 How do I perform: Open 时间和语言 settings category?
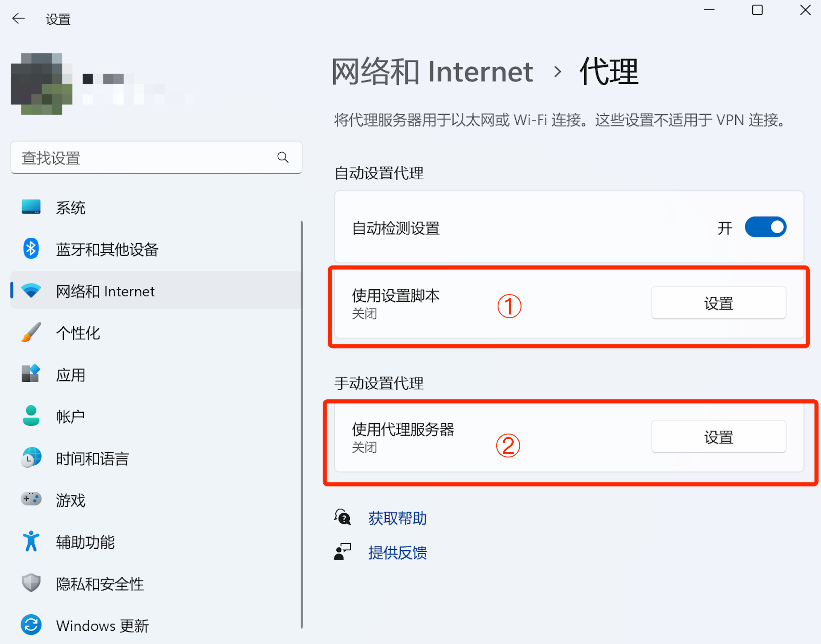click(156, 458)
